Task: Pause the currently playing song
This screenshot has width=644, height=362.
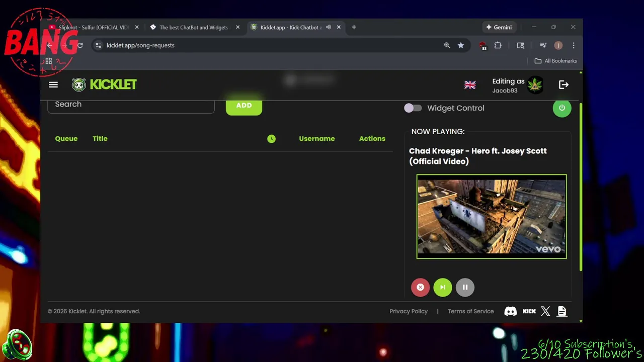Action: [x=465, y=287]
